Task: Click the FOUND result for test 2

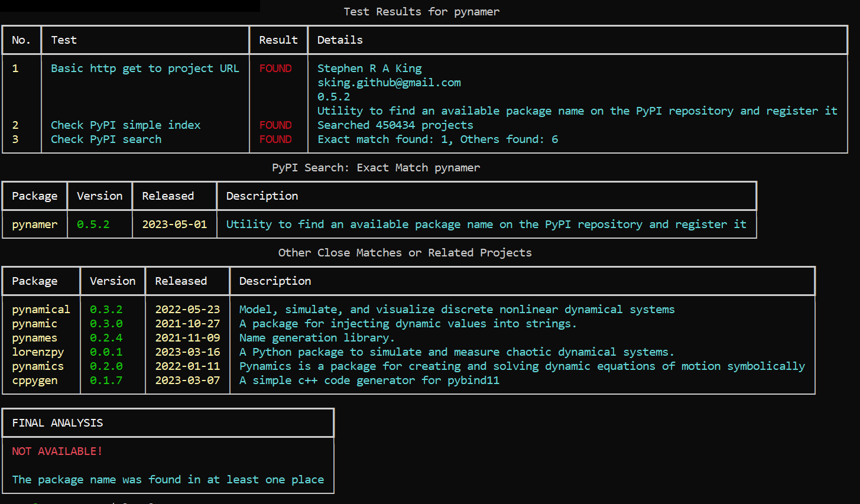Action: (275, 125)
